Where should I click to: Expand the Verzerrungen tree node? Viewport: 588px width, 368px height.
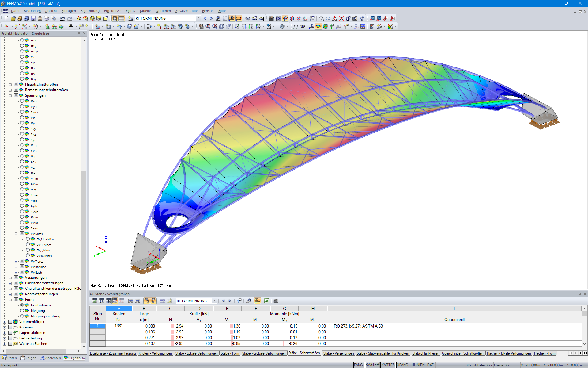tap(10, 278)
